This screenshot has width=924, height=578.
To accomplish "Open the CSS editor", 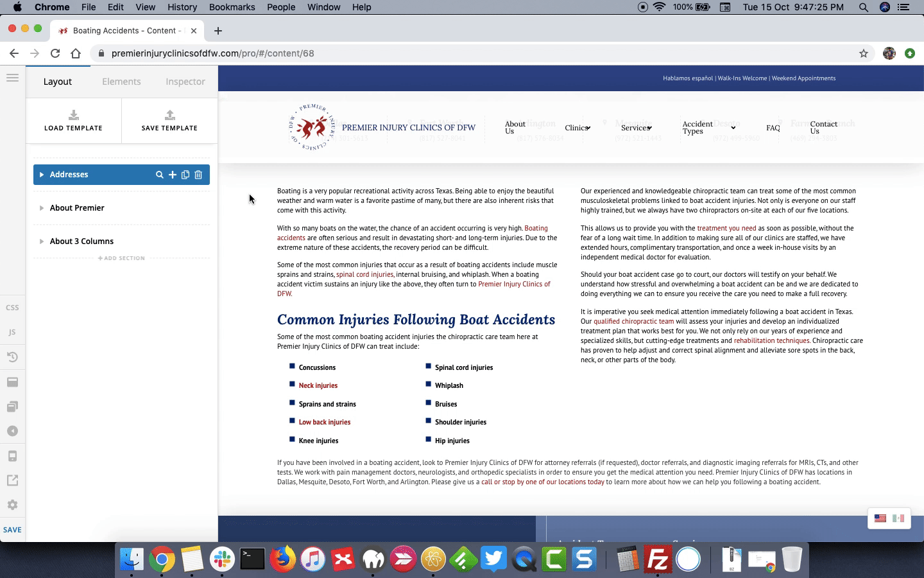I will click(x=12, y=308).
